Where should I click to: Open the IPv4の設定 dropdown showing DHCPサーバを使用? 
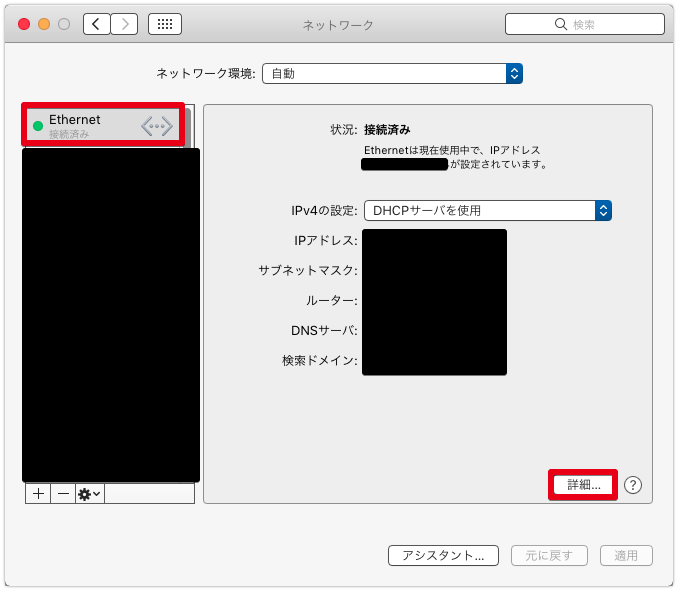pos(488,211)
